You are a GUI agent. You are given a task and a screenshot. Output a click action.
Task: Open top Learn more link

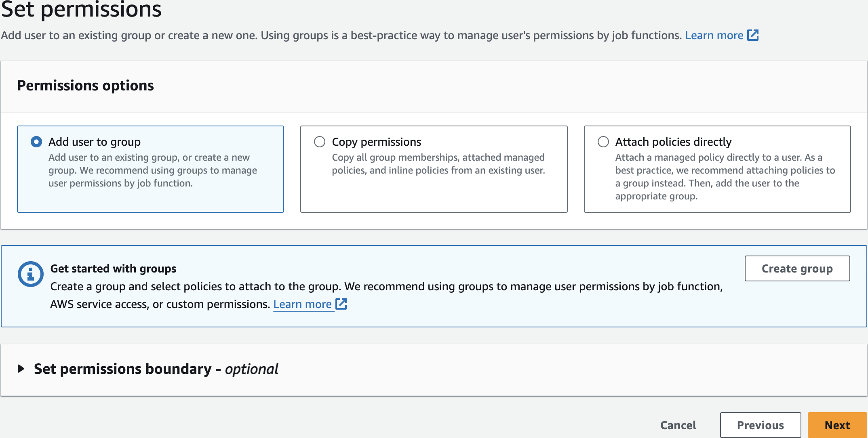714,36
